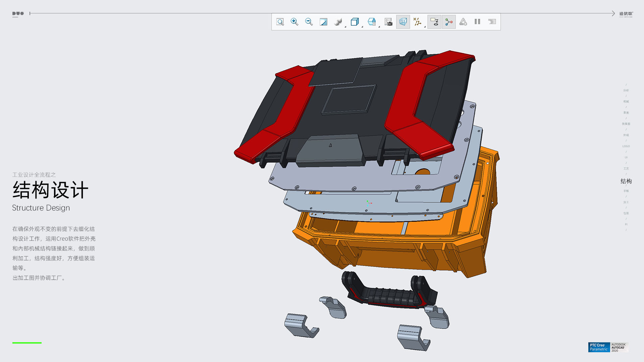Screen dimensions: 644x362
Task: Click the model tree branch icon
Action: (449, 22)
